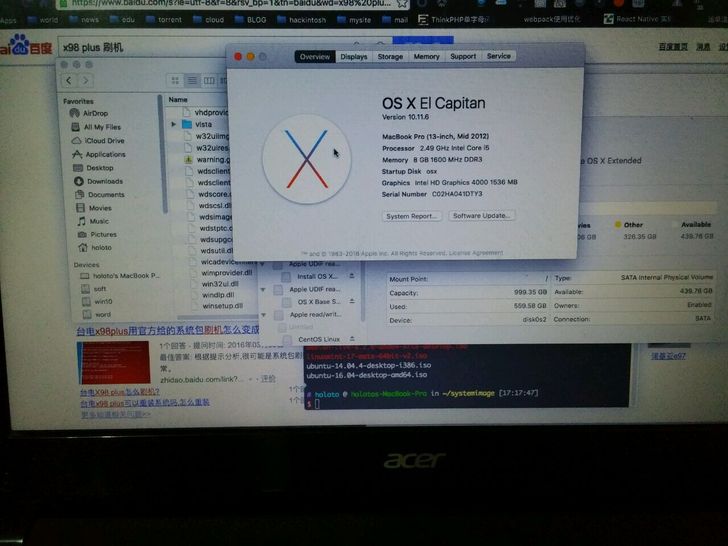Screen dimensions: 728x546
Task: Open the BLOG bookmark folder
Action: (x=251, y=20)
